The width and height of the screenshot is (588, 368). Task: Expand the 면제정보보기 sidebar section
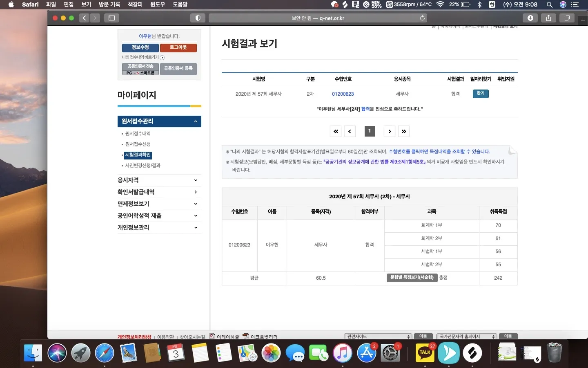(159, 204)
